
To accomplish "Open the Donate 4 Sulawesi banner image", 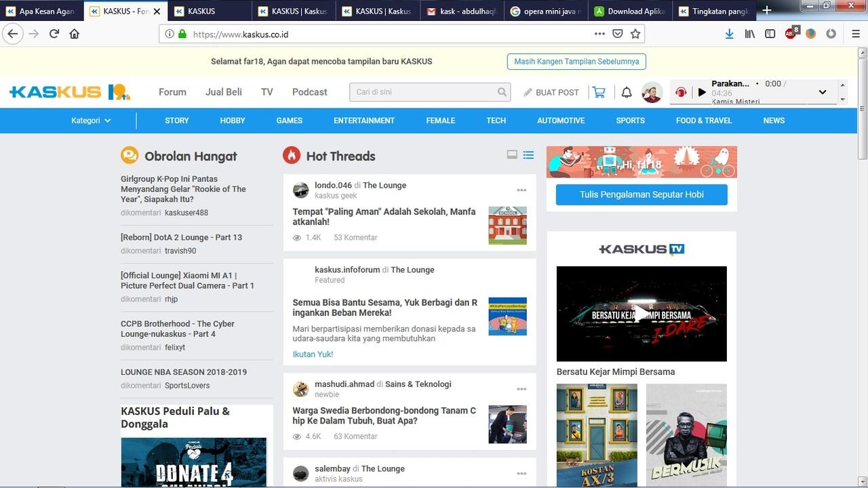I will click(x=194, y=462).
